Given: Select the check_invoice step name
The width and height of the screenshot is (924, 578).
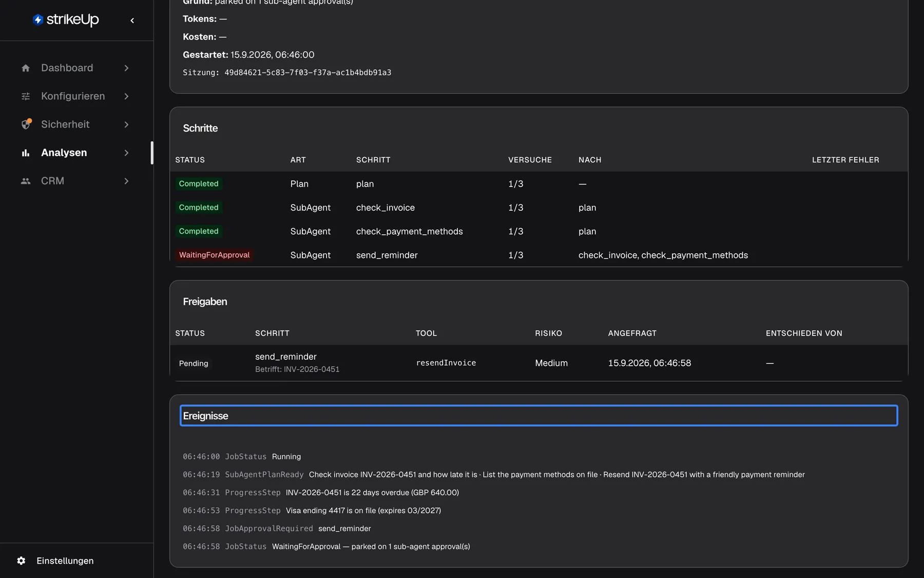Looking at the screenshot, I should [386, 208].
